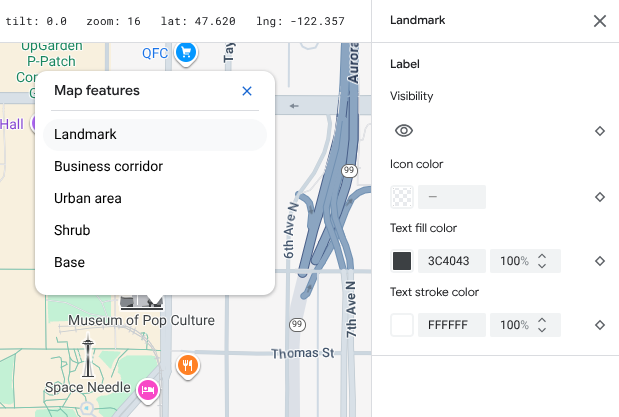Open the dark text fill color swatch
Viewport: 619px width, 417px height.
[402, 261]
